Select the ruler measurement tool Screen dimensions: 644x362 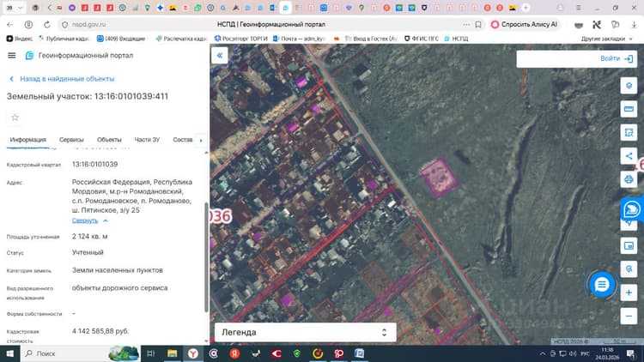(x=629, y=109)
